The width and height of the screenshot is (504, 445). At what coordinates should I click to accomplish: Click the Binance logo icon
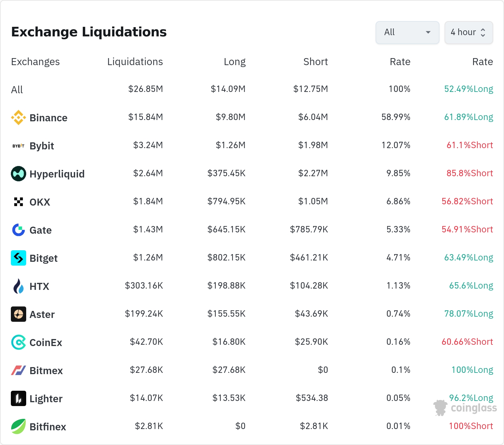[x=19, y=117]
